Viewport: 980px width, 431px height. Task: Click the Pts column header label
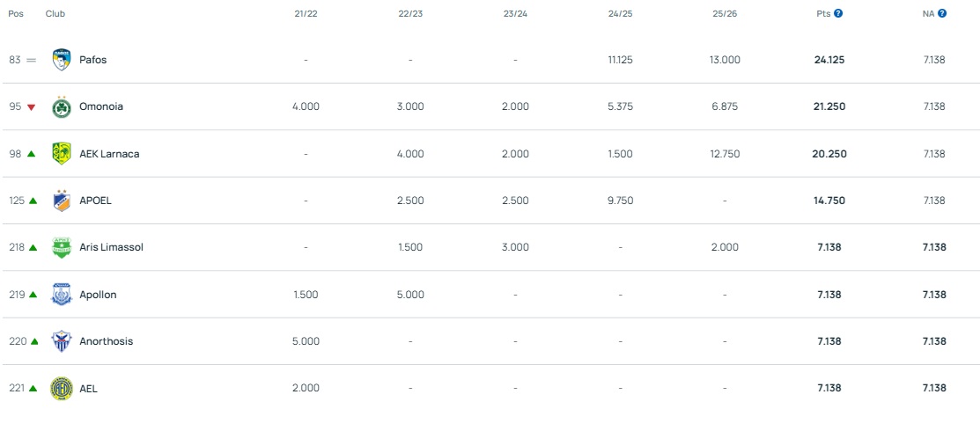tap(823, 14)
